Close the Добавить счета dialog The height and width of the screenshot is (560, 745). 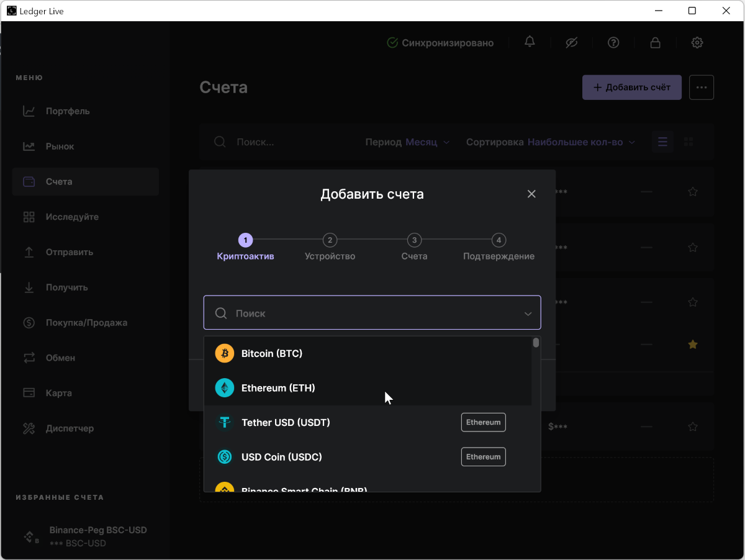pos(531,194)
